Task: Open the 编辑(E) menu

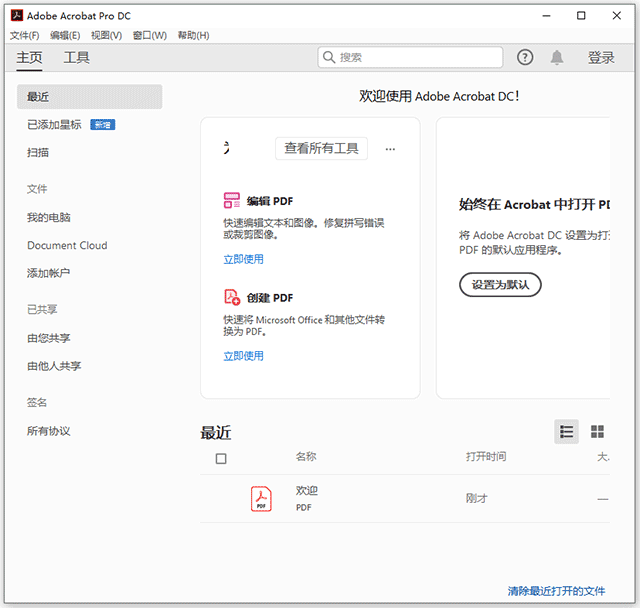Action: [x=65, y=36]
